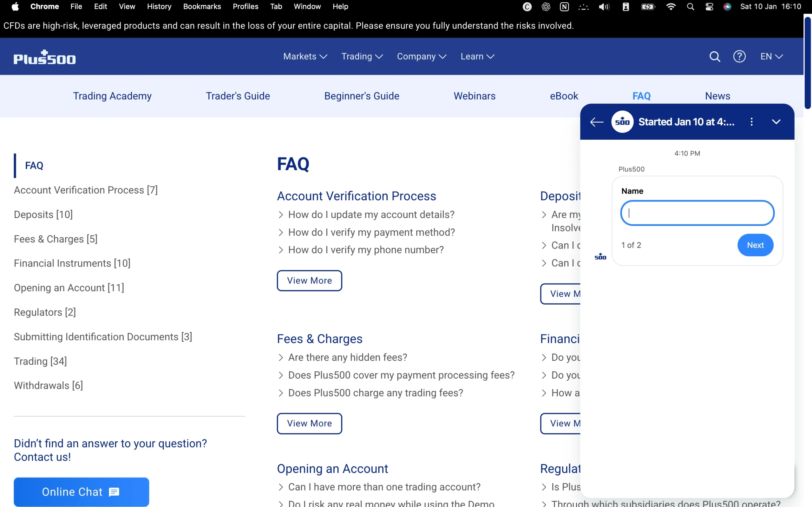
Task: Collapse the chat window with the chevron
Action: click(x=776, y=121)
